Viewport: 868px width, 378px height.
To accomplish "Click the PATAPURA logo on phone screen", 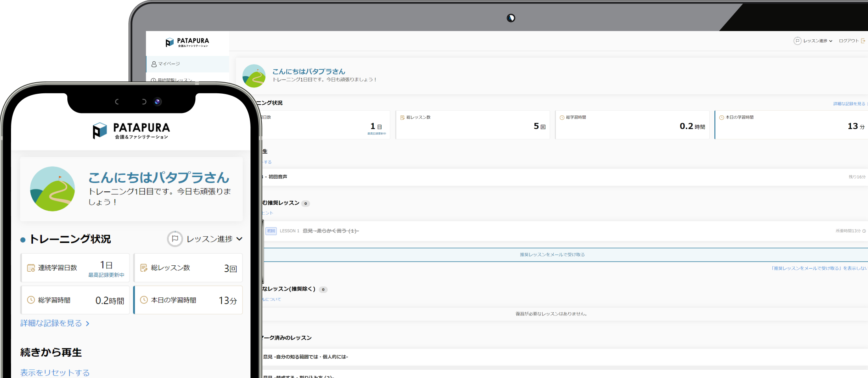I will coord(131,131).
